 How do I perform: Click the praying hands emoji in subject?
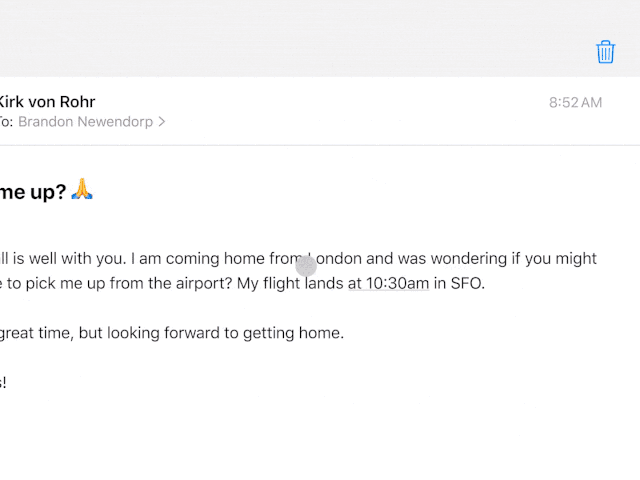[82, 190]
